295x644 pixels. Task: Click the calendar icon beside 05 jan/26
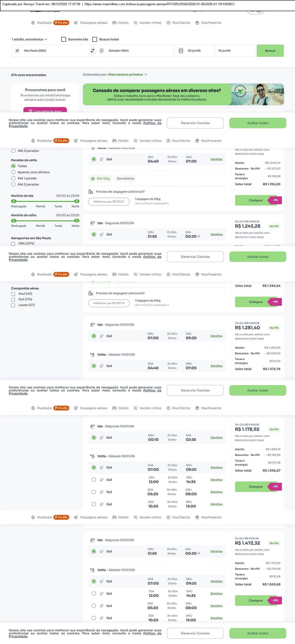click(x=181, y=51)
